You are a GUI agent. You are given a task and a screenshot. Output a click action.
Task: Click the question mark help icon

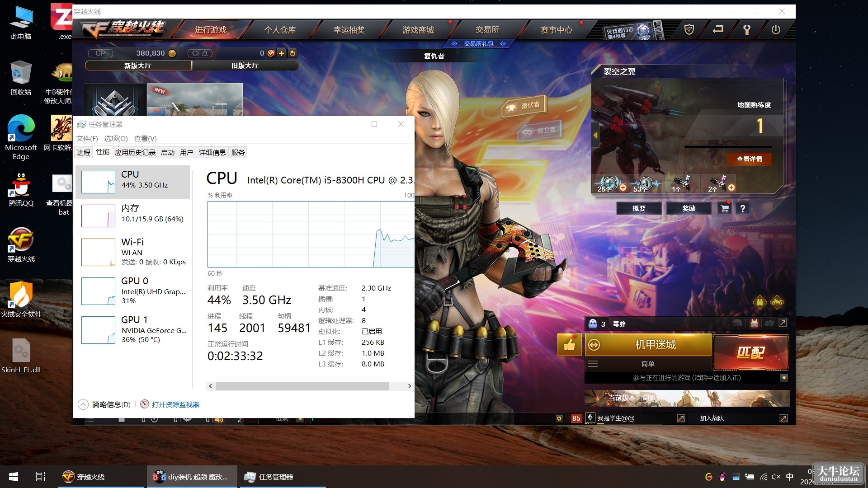742,208
